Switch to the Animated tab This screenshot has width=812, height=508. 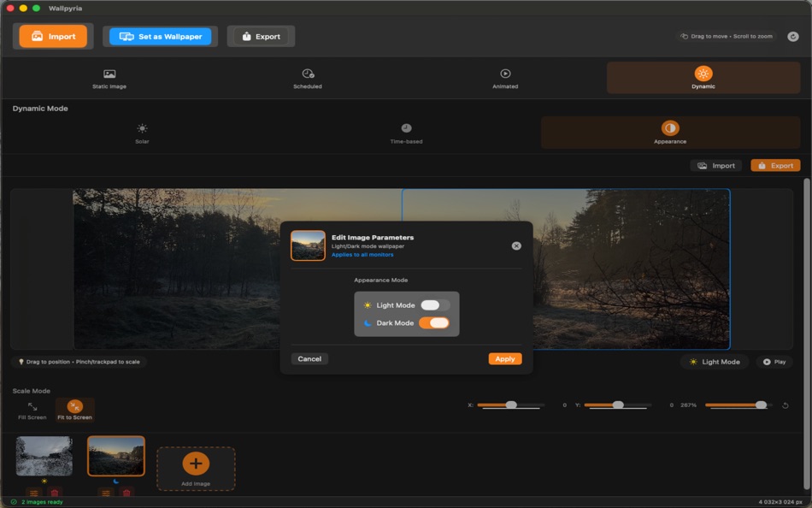pos(505,79)
